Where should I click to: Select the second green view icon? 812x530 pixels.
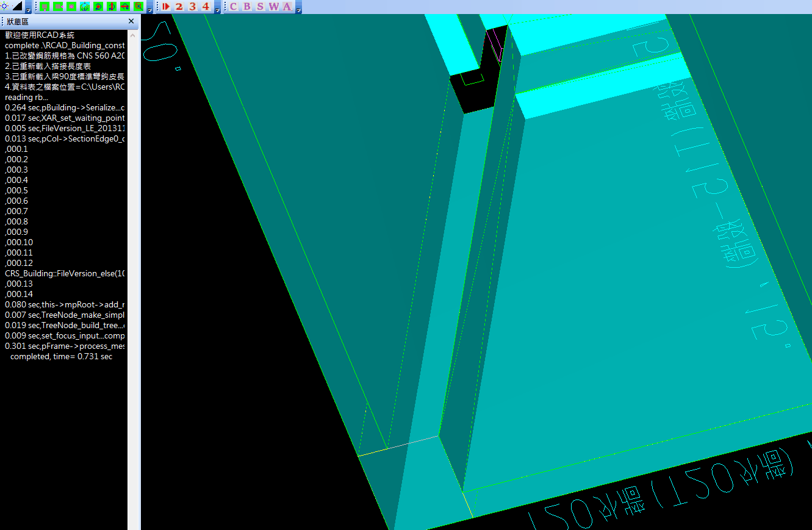click(58, 6)
